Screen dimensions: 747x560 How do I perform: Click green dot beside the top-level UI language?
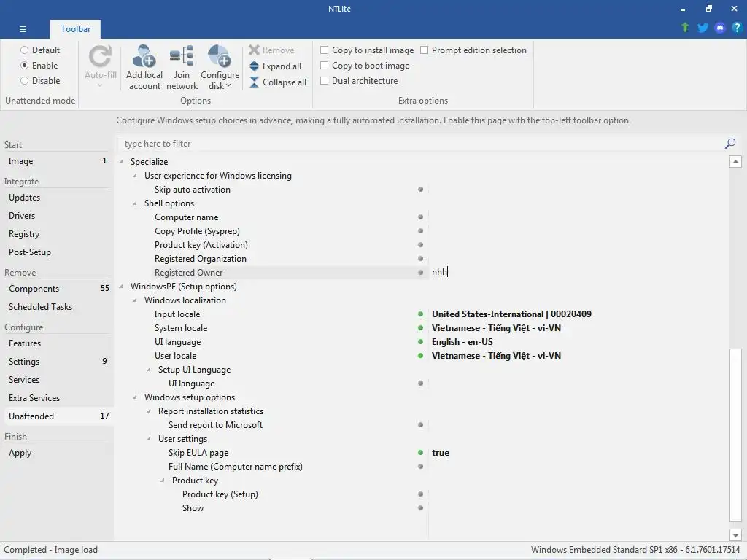pyautogui.click(x=420, y=342)
